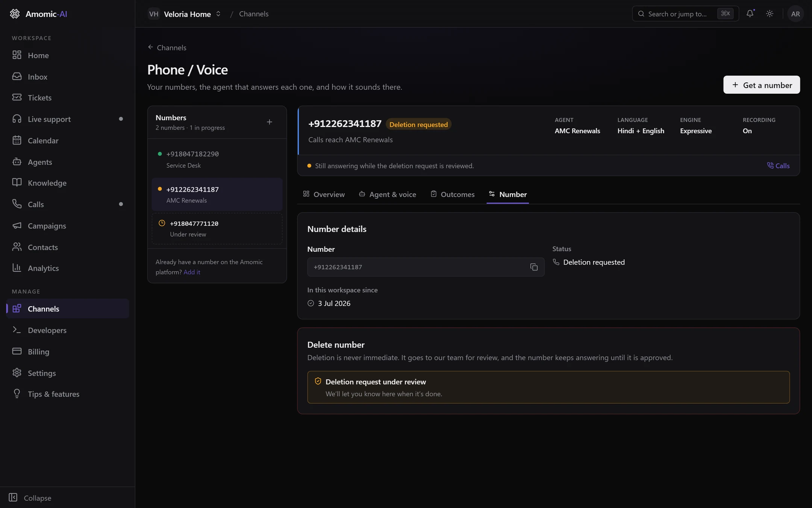
Task: Switch to Overview tab
Action: point(324,194)
